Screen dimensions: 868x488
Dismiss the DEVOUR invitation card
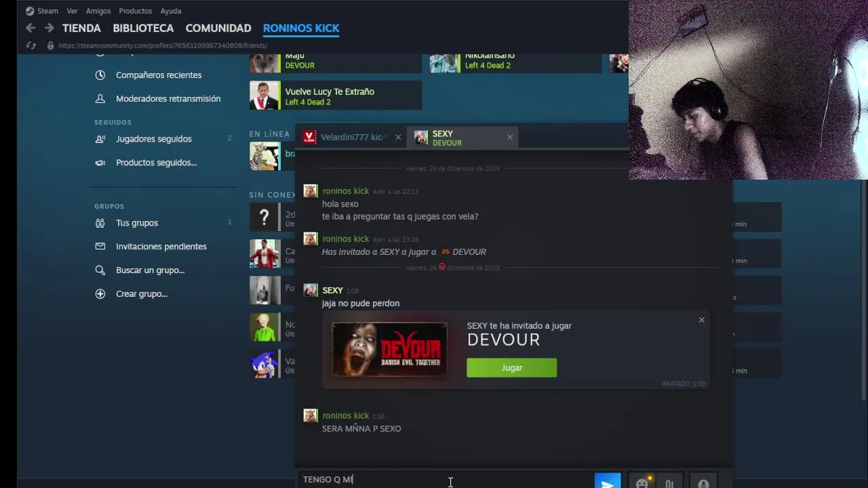[x=702, y=320]
